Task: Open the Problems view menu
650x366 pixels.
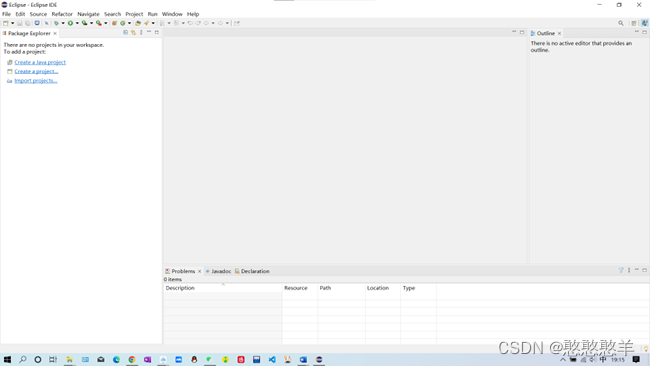Action: click(629, 270)
